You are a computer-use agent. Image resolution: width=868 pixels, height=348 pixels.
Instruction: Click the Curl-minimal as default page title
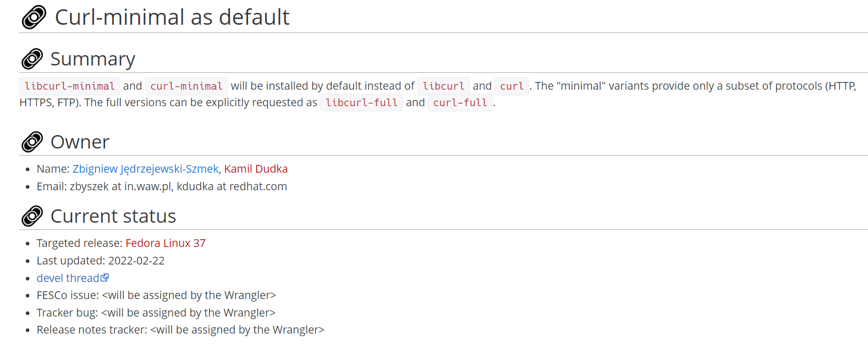172,17
